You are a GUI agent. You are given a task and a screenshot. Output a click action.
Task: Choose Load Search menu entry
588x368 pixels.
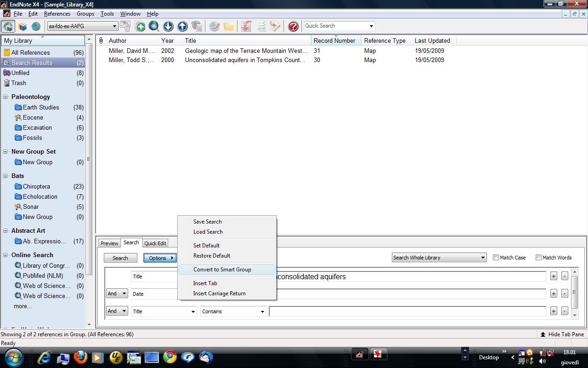pyautogui.click(x=227, y=232)
